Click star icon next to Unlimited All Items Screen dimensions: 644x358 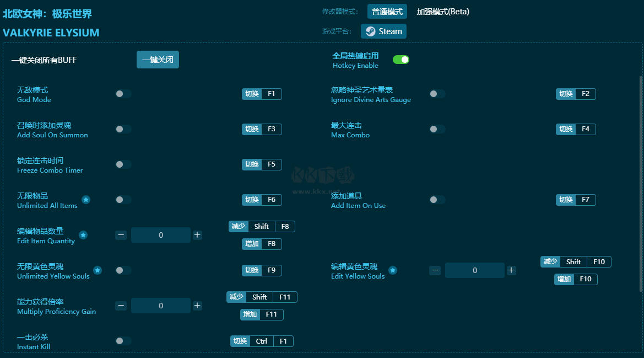click(x=86, y=200)
